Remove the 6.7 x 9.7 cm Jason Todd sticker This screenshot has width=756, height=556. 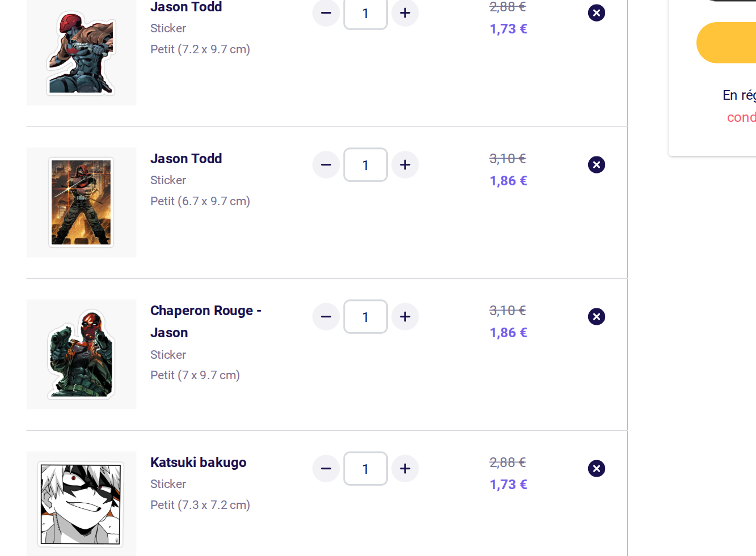pos(597,165)
